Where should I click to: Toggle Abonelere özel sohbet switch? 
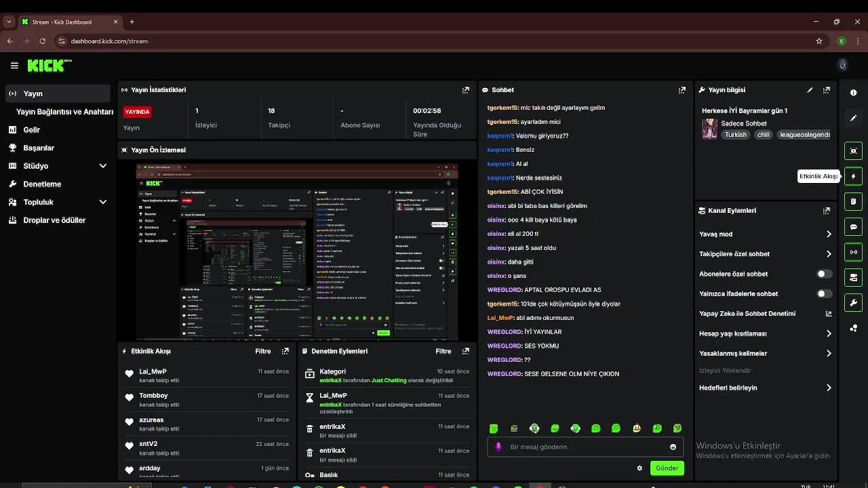(x=824, y=274)
